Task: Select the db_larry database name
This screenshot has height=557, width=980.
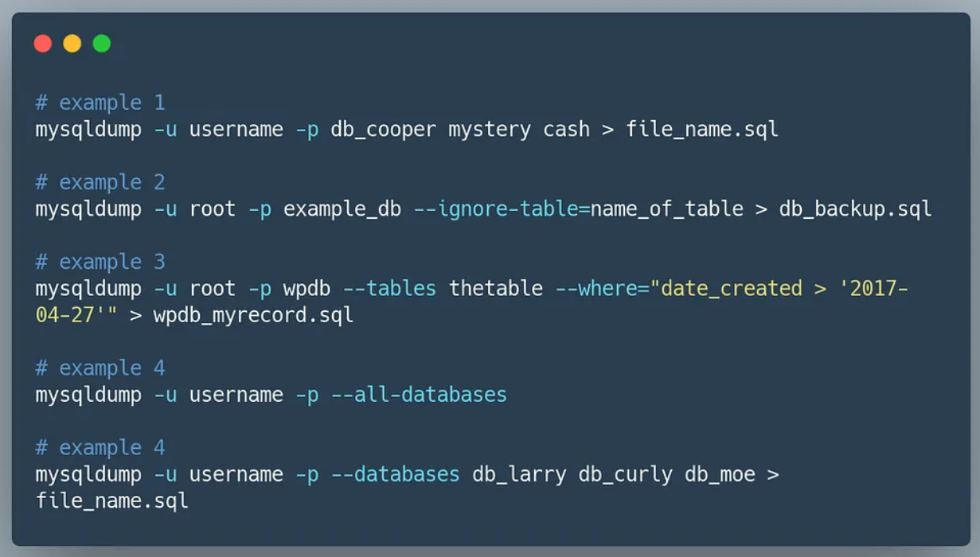Action: (519, 474)
